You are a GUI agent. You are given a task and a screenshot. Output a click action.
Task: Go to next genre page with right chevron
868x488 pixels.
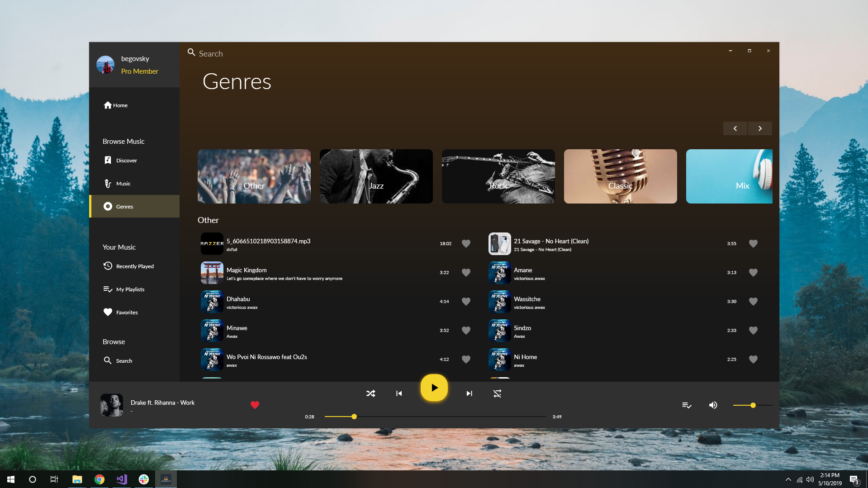760,128
